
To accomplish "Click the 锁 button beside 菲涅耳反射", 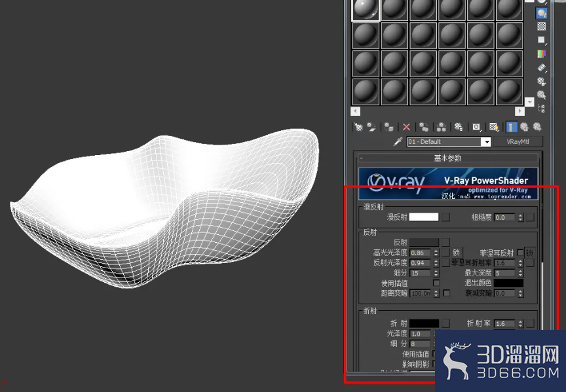I will 529,253.
